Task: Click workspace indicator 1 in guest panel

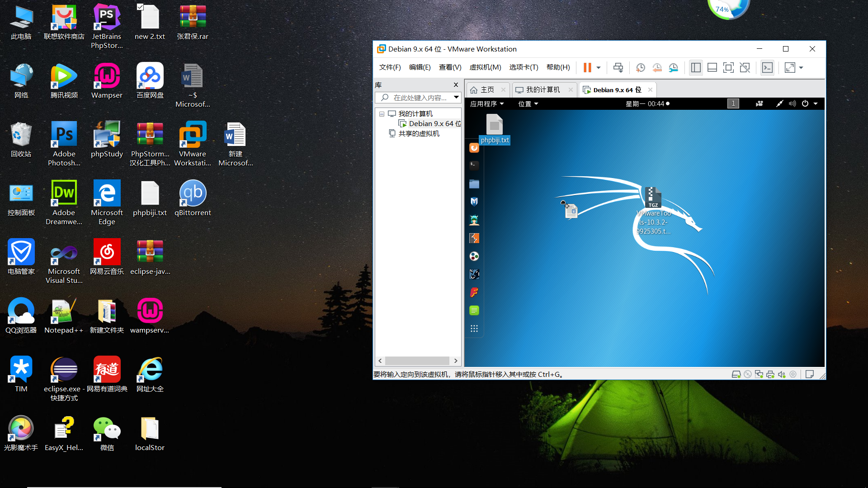Action: click(733, 104)
